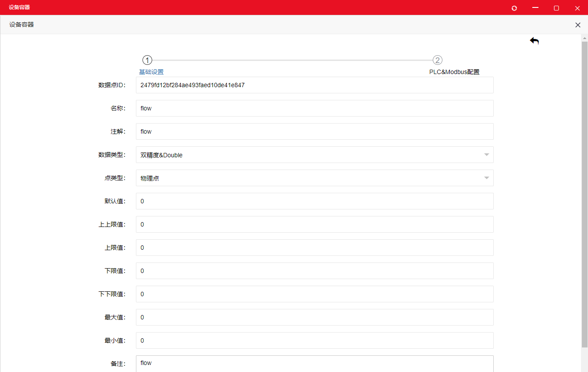Go to step 2 PLC&Modbus配置
Viewport: 588px width, 372px height.
437,60
